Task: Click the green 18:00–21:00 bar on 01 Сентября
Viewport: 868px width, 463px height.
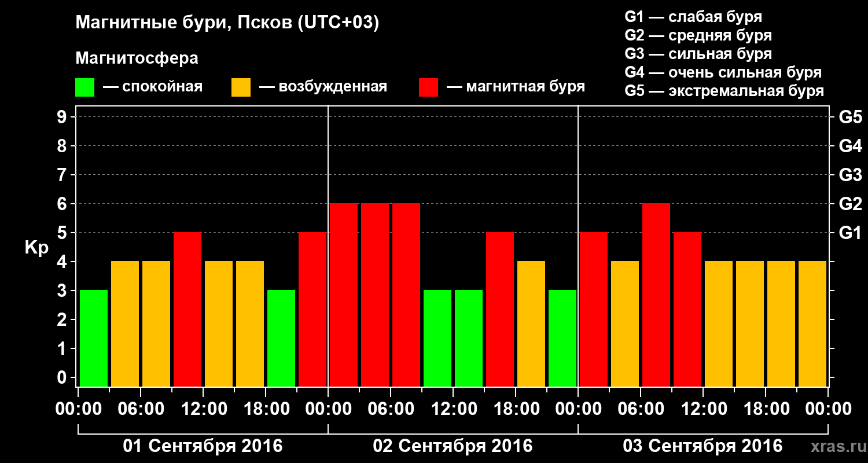Action: [281, 338]
